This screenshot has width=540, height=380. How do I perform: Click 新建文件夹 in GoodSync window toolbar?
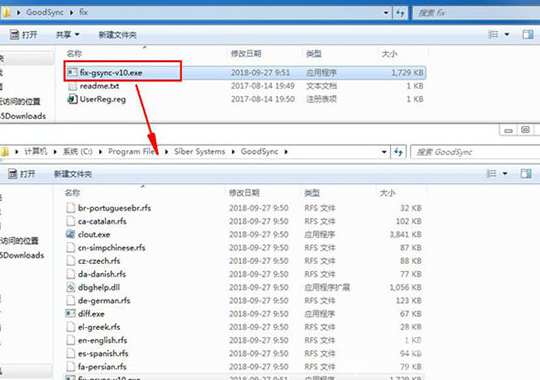tap(73, 174)
